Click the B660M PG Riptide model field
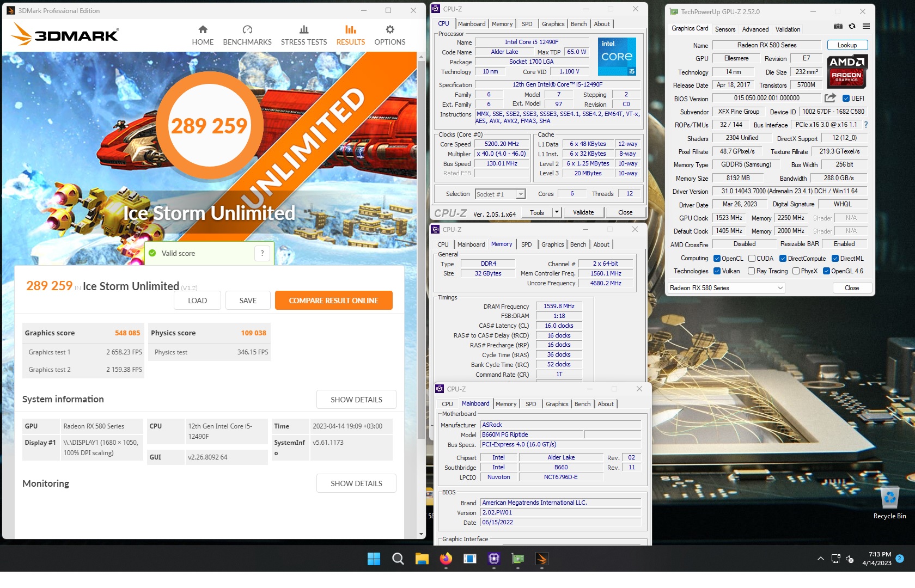This screenshot has height=588, width=915. (x=532, y=434)
